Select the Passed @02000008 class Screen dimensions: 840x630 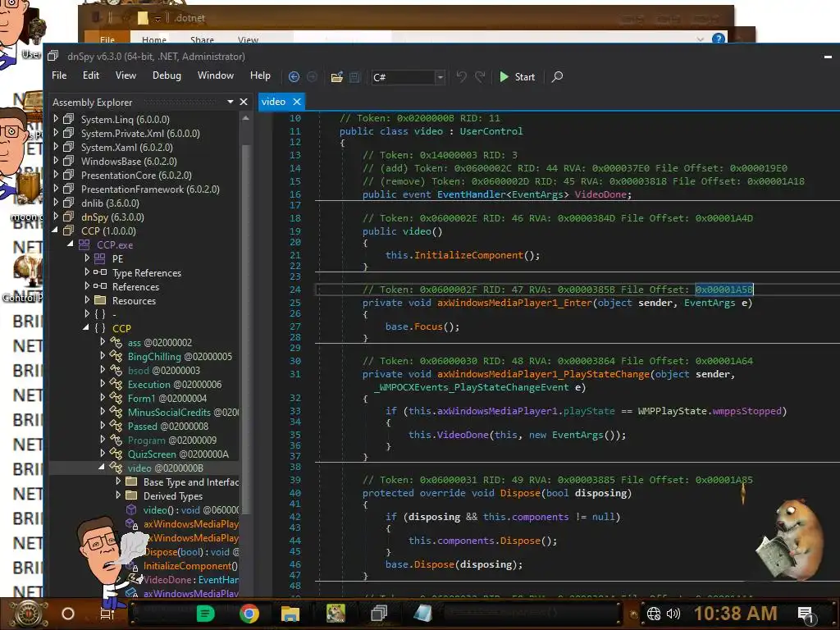[x=167, y=426]
